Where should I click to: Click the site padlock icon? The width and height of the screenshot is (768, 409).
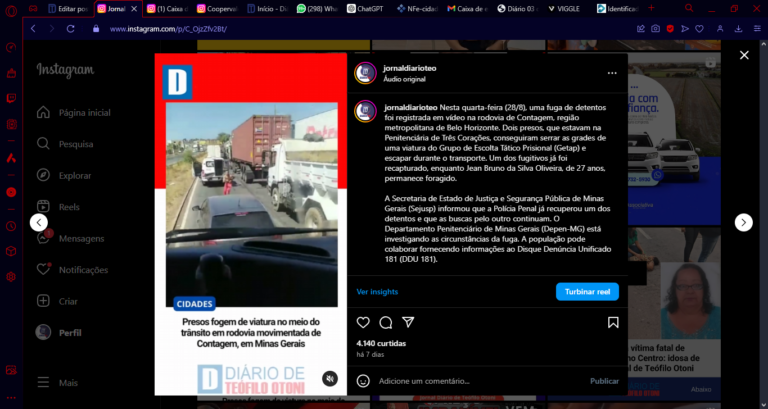tap(96, 29)
